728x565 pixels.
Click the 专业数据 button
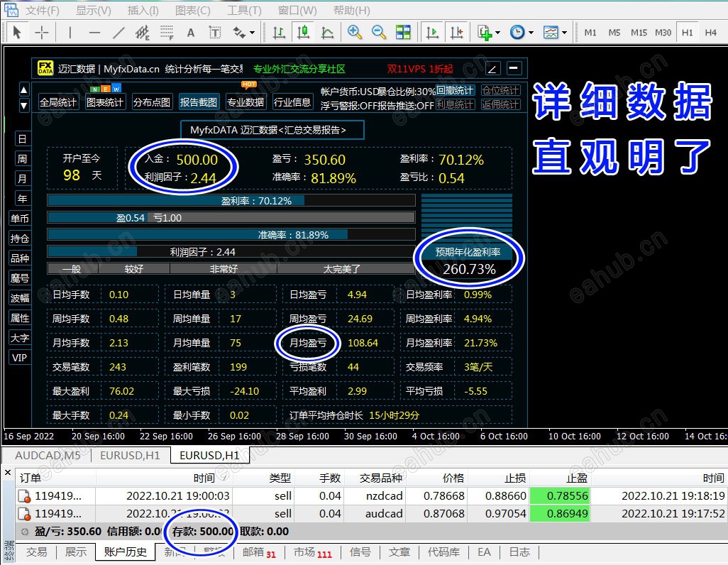tap(246, 102)
